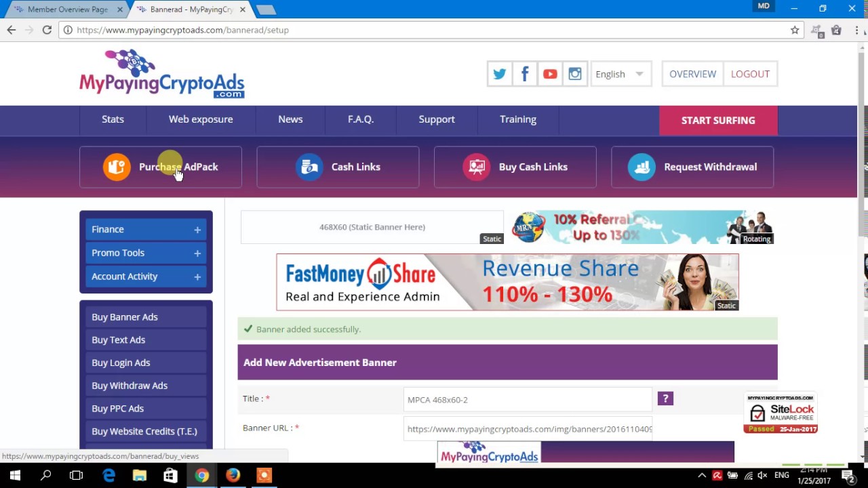Open Buy PPC Ads sidebar link
This screenshot has width=868, height=488.
point(146,409)
